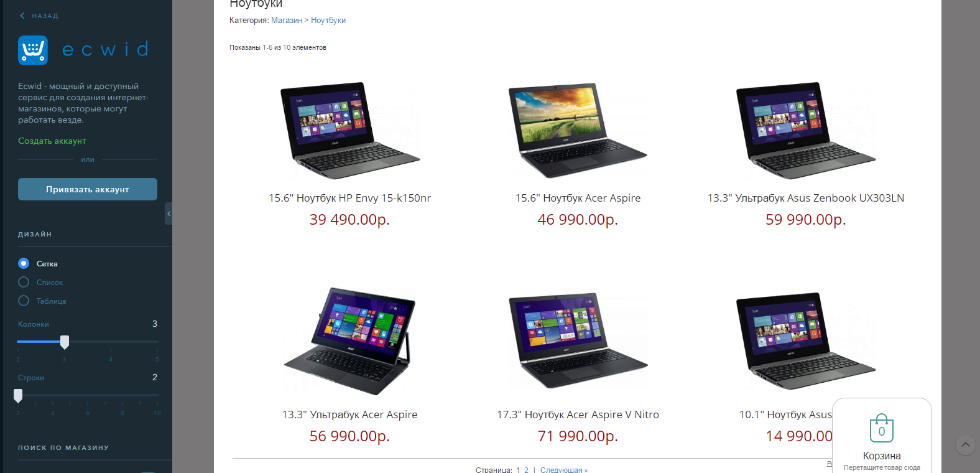Viewport: 980px width, 473px height.
Task: Click the Колонки slider handle
Action: [65, 342]
